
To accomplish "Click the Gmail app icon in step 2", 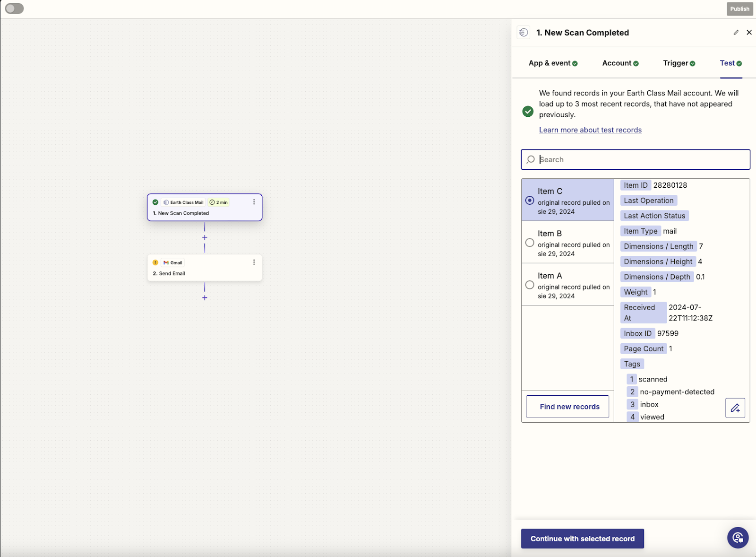I will pyautogui.click(x=166, y=262).
